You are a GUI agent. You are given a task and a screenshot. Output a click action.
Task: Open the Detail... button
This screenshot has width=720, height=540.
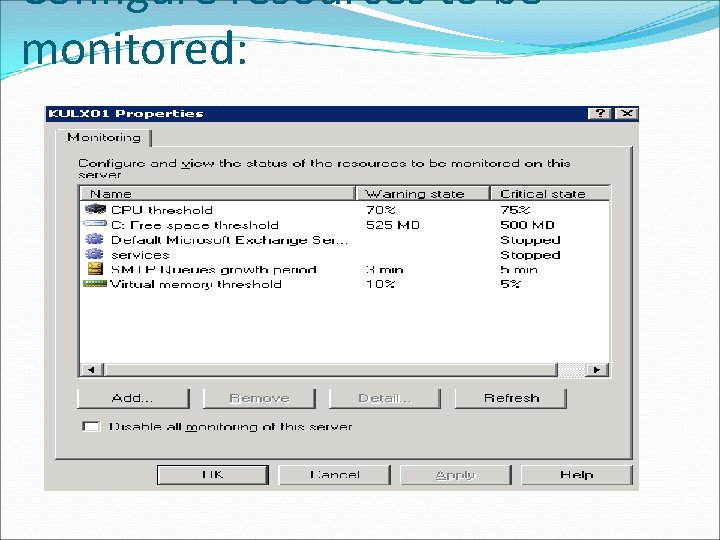click(x=385, y=398)
